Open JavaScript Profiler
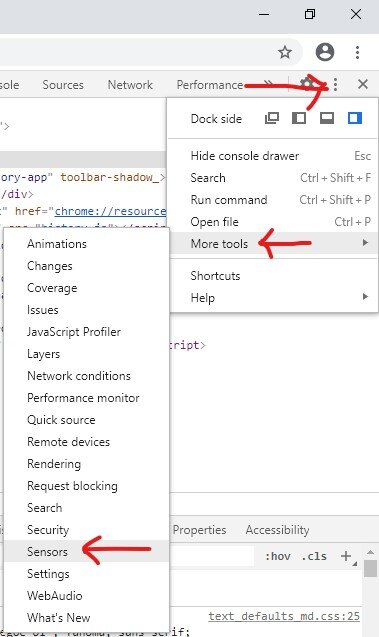 [86, 332]
